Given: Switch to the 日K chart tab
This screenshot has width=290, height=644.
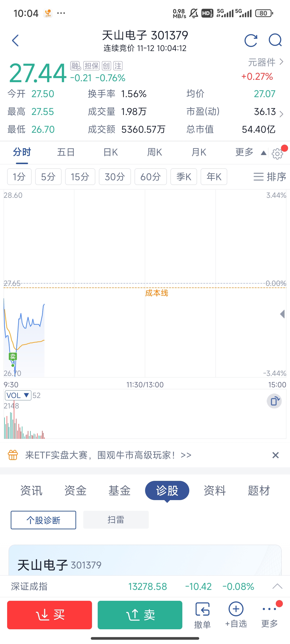Looking at the screenshot, I should pos(110,152).
